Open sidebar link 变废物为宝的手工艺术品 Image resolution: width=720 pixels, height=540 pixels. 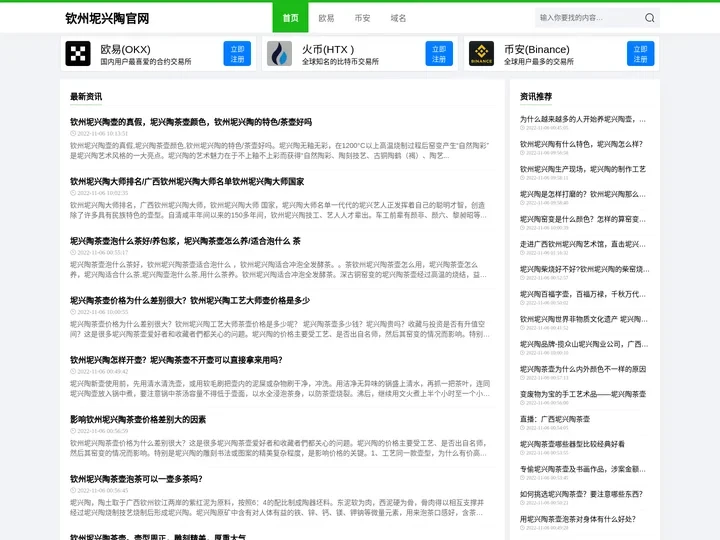[583, 394]
